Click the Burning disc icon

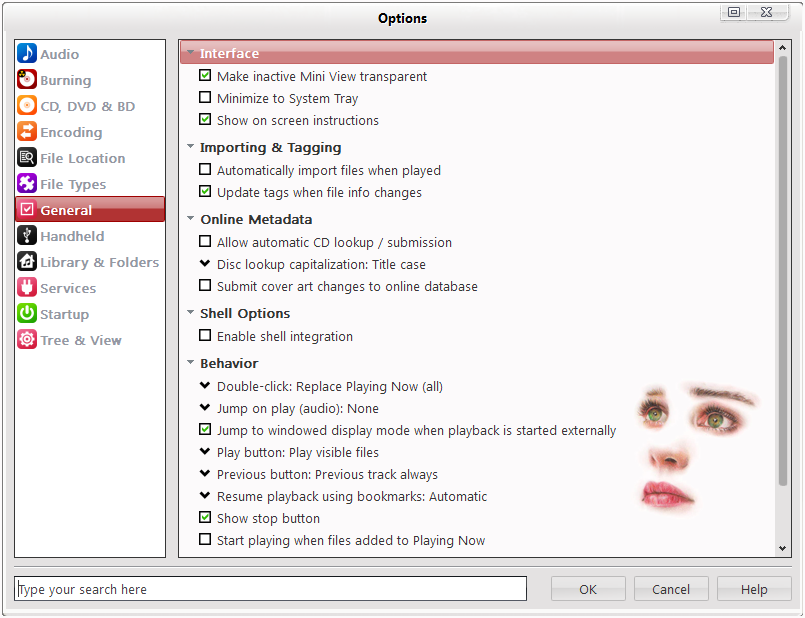coord(27,80)
